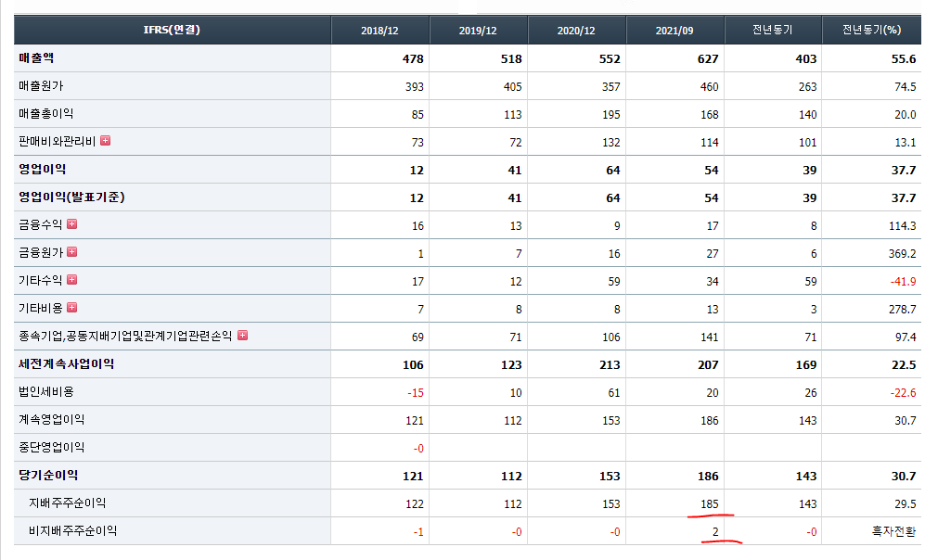
Task: Click the 세전계속사업이익 row label
Action: pyautogui.click(x=66, y=363)
